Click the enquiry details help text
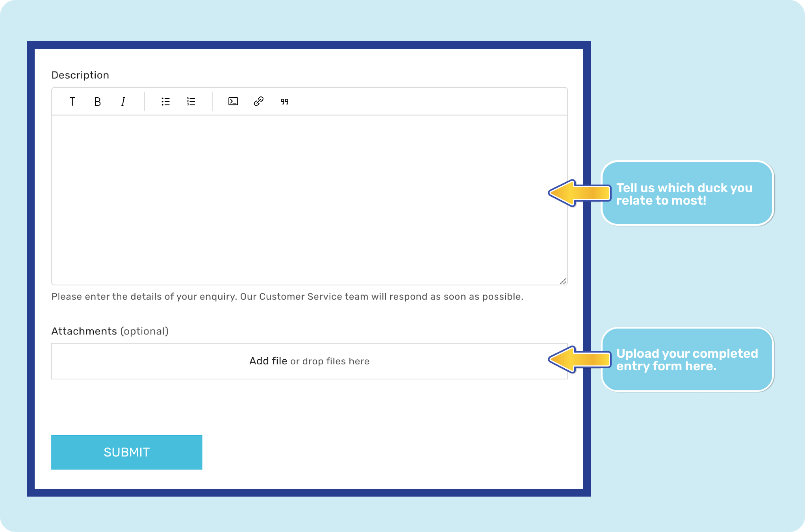 [x=287, y=297]
